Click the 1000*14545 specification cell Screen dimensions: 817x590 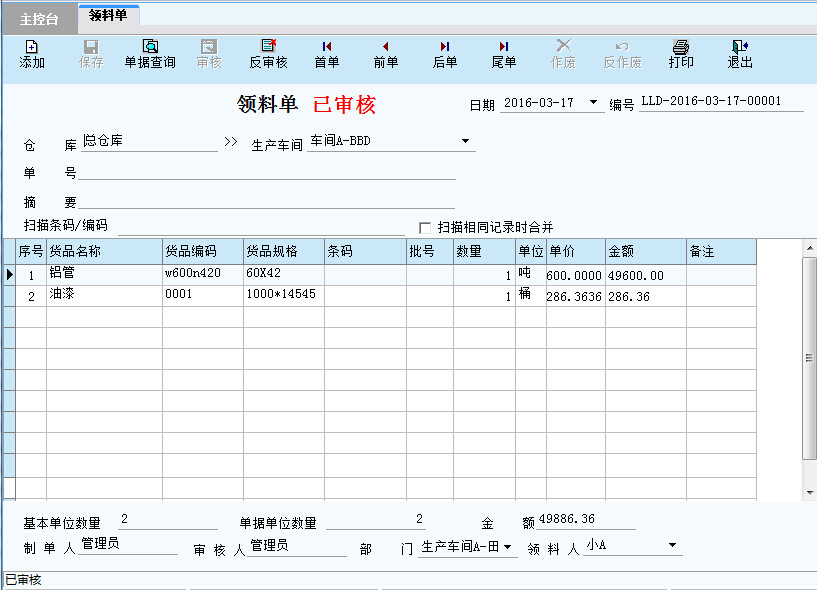[284, 296]
